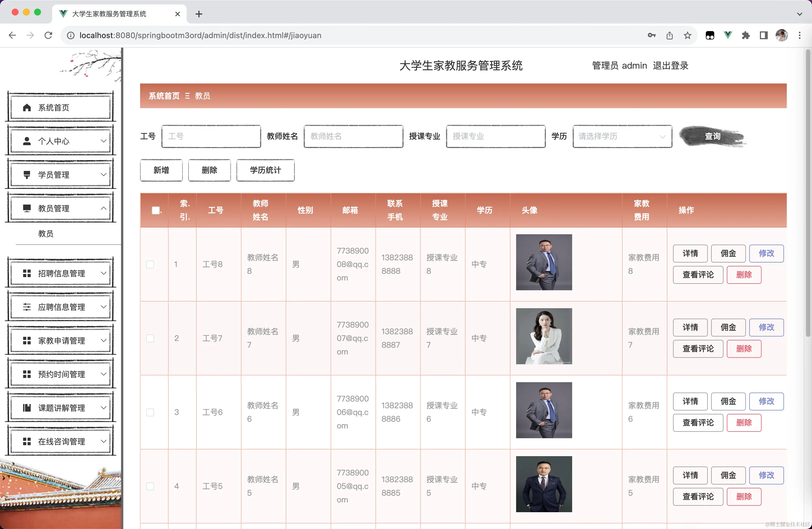Check the row checkbox for 工号6
Viewport: 812px width, 529px height.
tap(150, 412)
